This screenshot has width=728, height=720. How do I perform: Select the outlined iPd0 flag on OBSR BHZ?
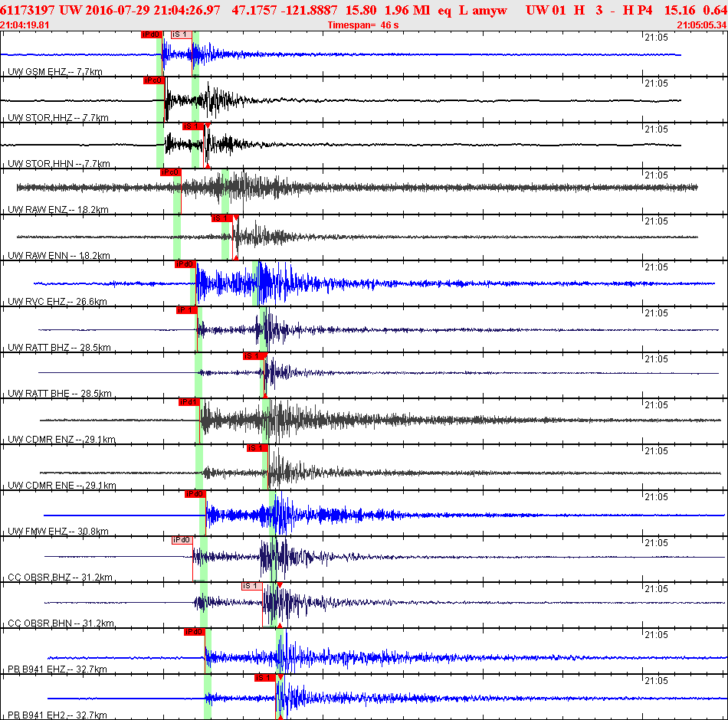[x=182, y=540]
